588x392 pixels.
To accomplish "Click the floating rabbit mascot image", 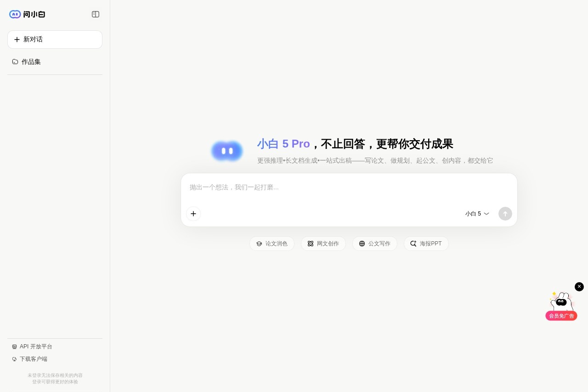I will [x=561, y=301].
